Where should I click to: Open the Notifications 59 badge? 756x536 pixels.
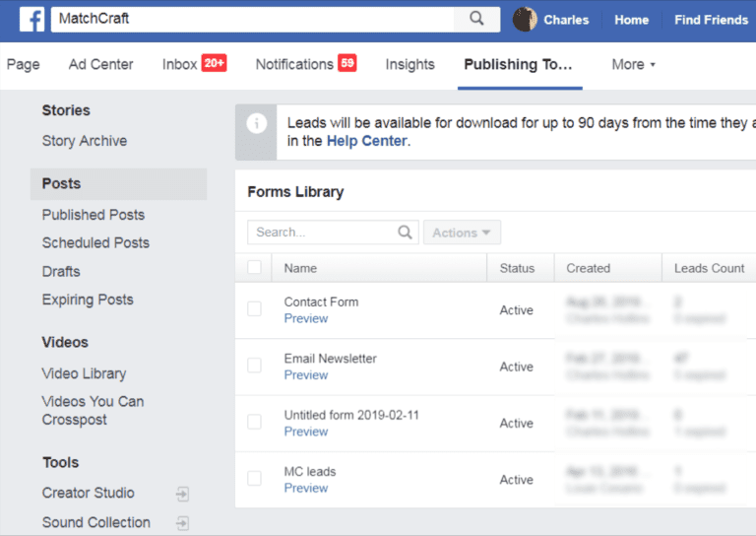point(347,63)
